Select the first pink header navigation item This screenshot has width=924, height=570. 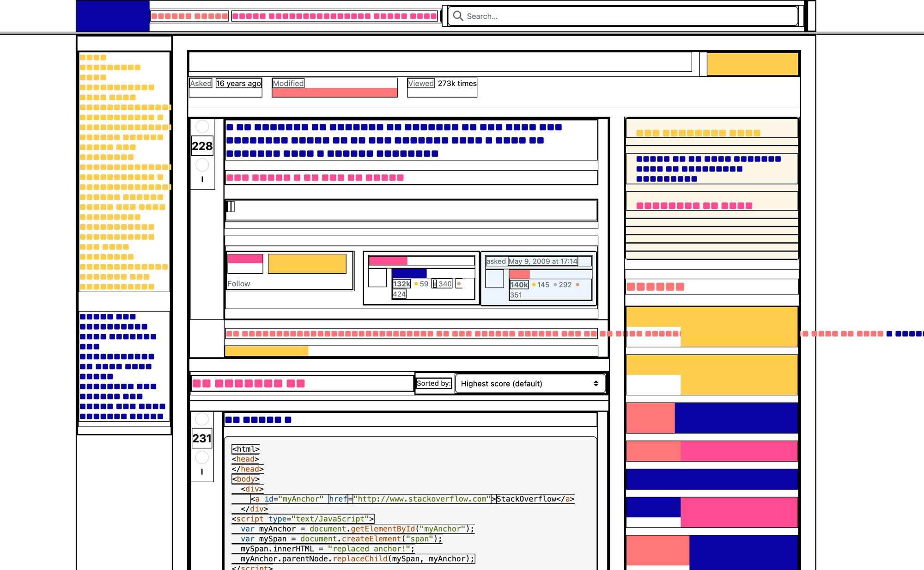coord(189,16)
